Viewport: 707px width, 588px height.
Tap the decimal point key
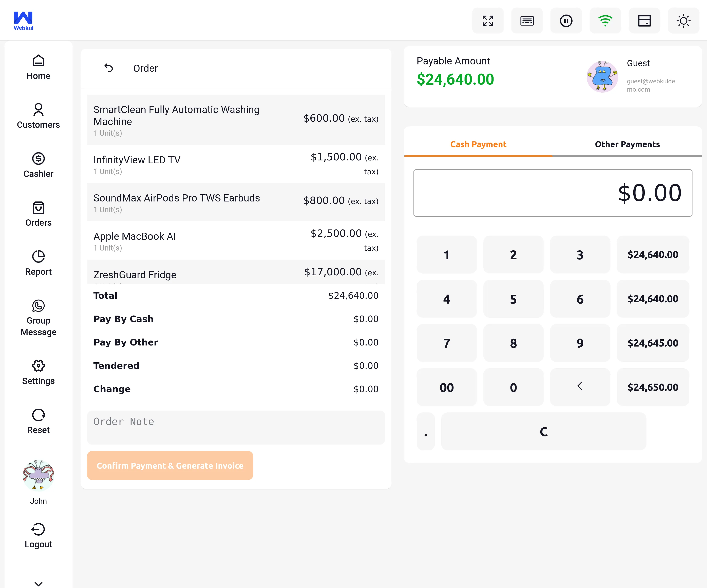[426, 431]
